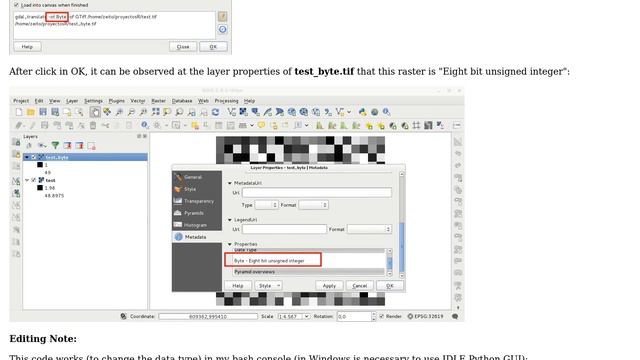Click the Zoom Full extent icon
640x360 pixels.
pos(156,112)
